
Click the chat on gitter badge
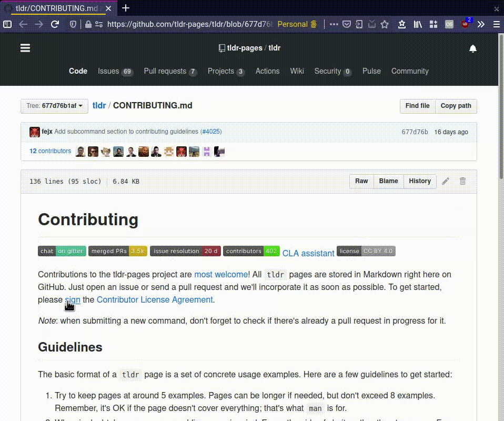[x=62, y=251]
